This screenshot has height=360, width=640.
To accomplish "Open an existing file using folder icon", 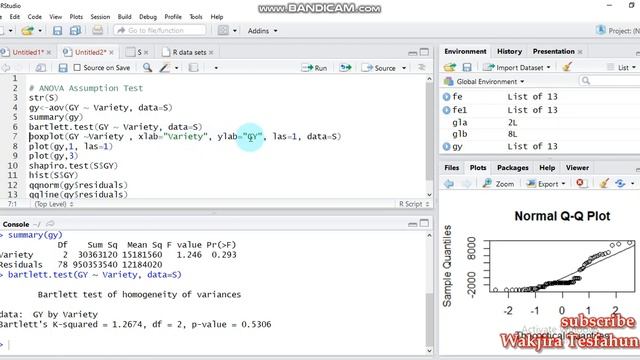I will pos(27,31).
